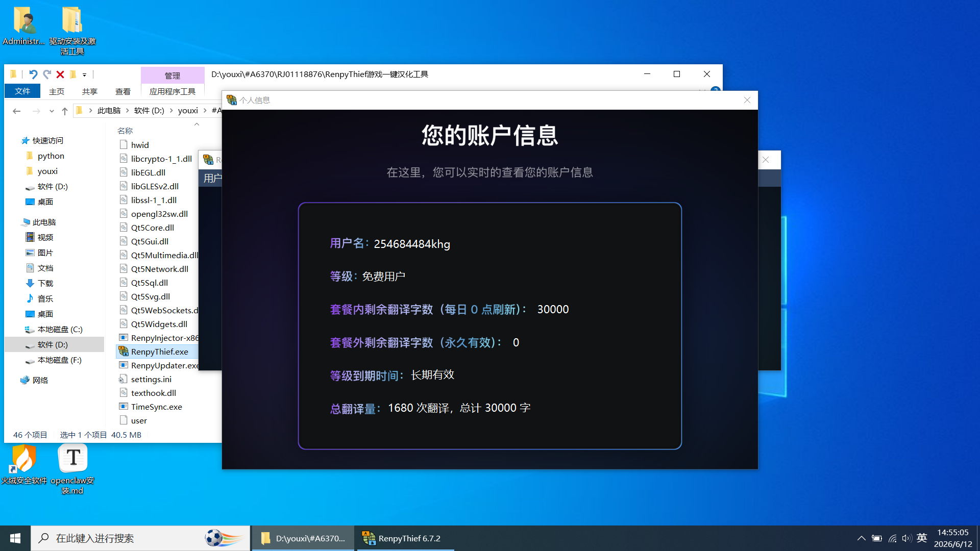Viewport: 980px width, 551px height.
Task: Switch to the Explorer taskbar button
Action: tap(303, 538)
